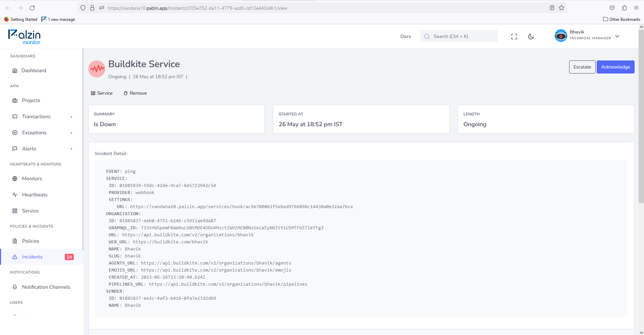Open the Docs link
Image resolution: width=644 pixels, height=335 pixels.
tap(405, 36)
